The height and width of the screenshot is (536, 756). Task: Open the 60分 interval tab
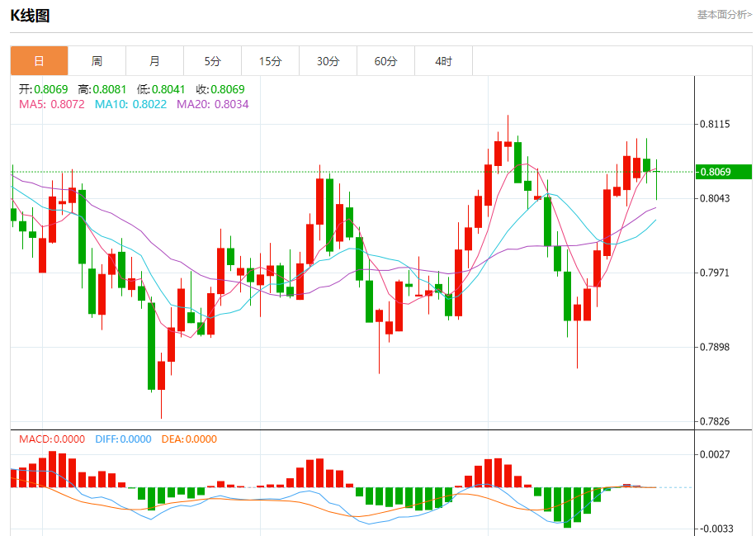pos(386,61)
